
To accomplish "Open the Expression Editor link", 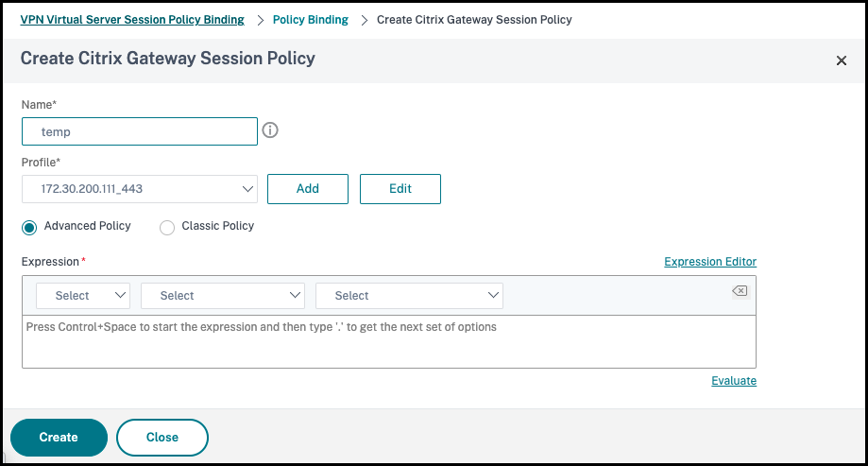I will coord(710,262).
